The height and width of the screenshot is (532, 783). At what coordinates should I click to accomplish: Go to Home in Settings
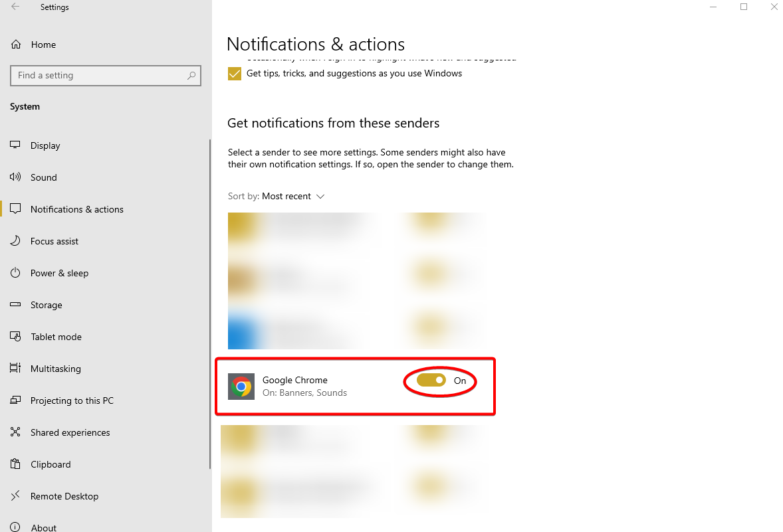click(43, 44)
